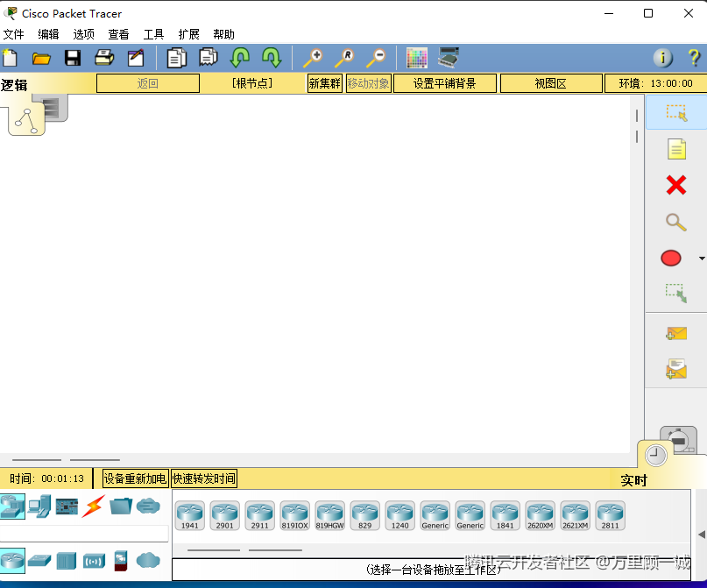Open a file with the folder icon
This screenshot has height=588, width=707.
41,58
